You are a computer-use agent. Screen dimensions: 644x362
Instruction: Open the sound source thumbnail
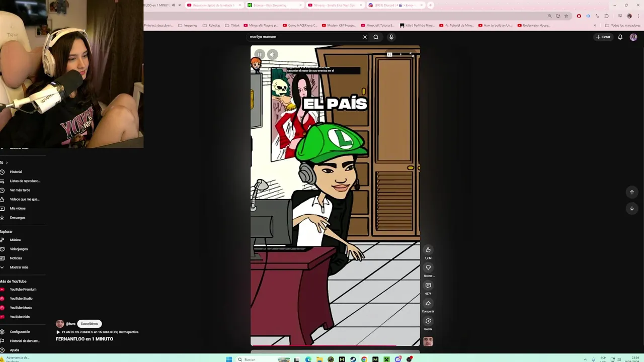428,341
